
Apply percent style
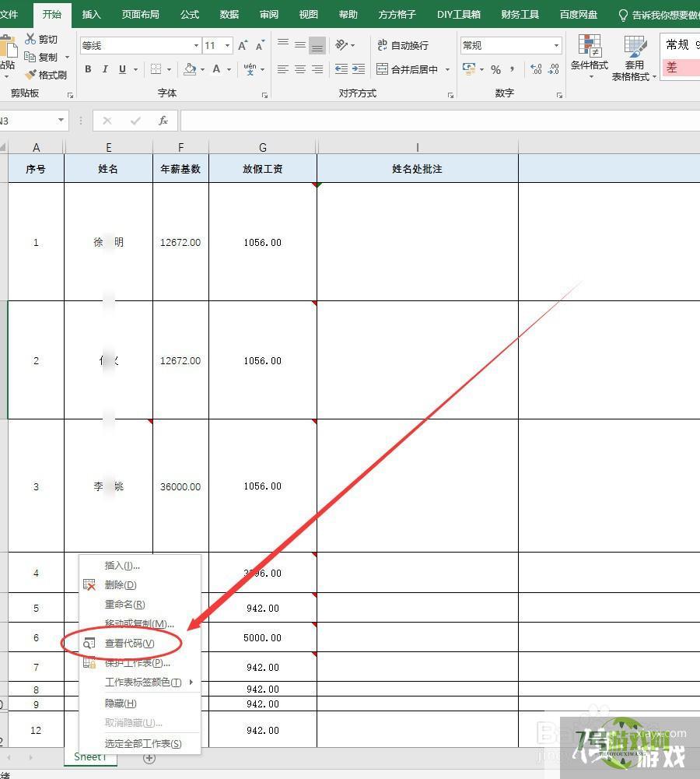tap(495, 69)
